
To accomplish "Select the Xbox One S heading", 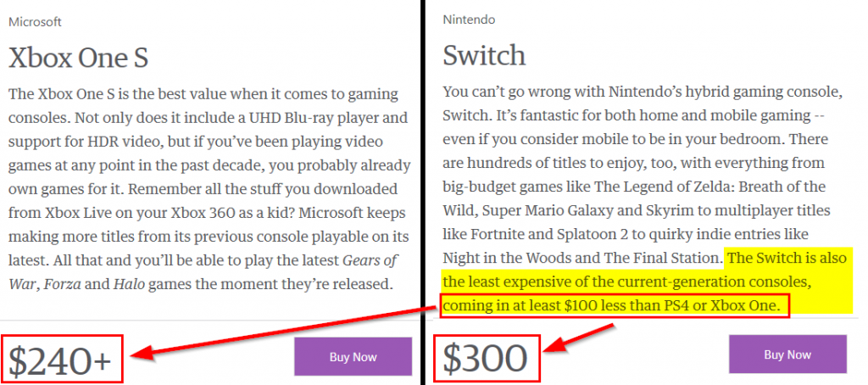I will coord(78,58).
